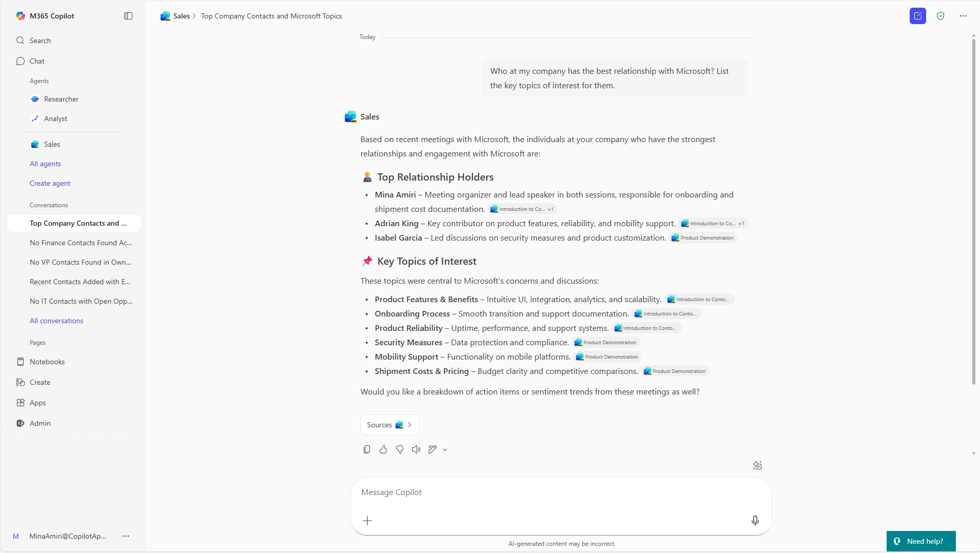
Task: Open citation for Shipment Costs & Pricing
Action: (675, 371)
